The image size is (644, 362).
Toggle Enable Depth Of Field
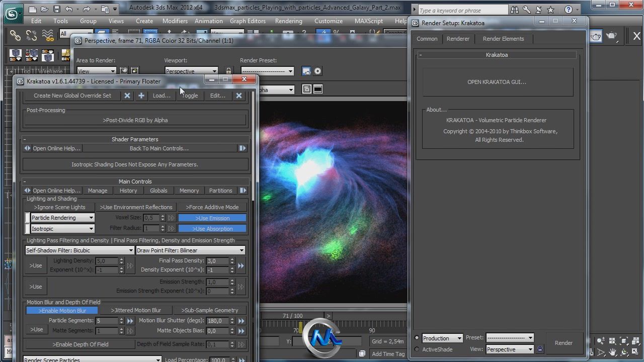(80, 344)
